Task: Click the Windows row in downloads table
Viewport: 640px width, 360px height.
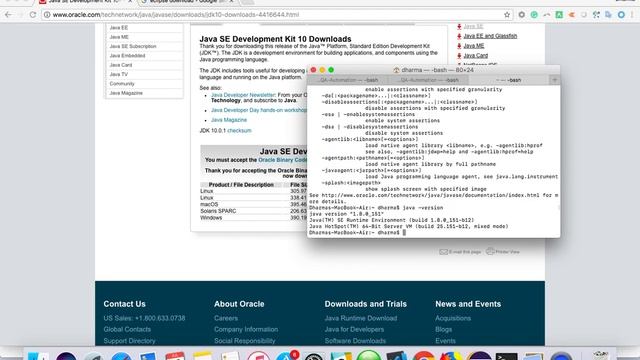Action: coord(253,218)
